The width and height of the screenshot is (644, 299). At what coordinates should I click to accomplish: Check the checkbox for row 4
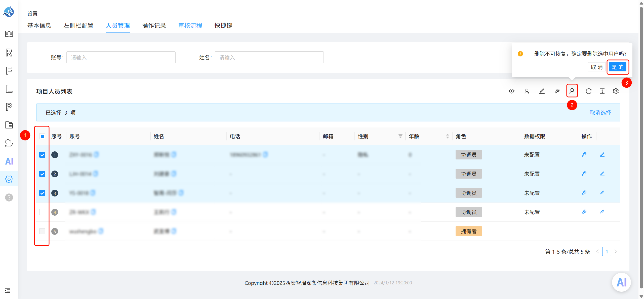[x=42, y=212]
